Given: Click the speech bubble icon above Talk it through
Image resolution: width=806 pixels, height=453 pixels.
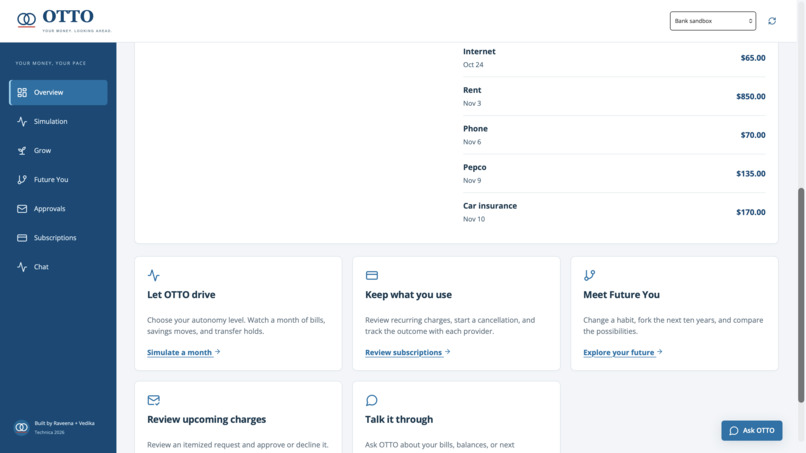Looking at the screenshot, I should 372,400.
